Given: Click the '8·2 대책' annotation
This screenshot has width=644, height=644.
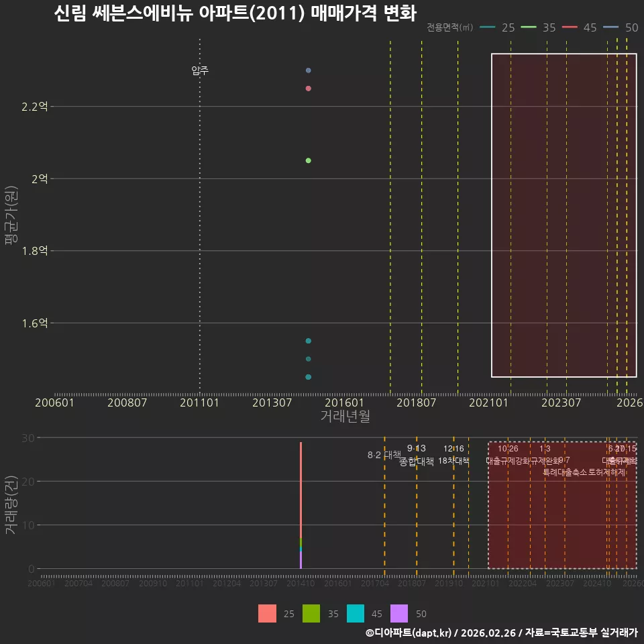Looking at the screenshot, I should pos(384,455).
